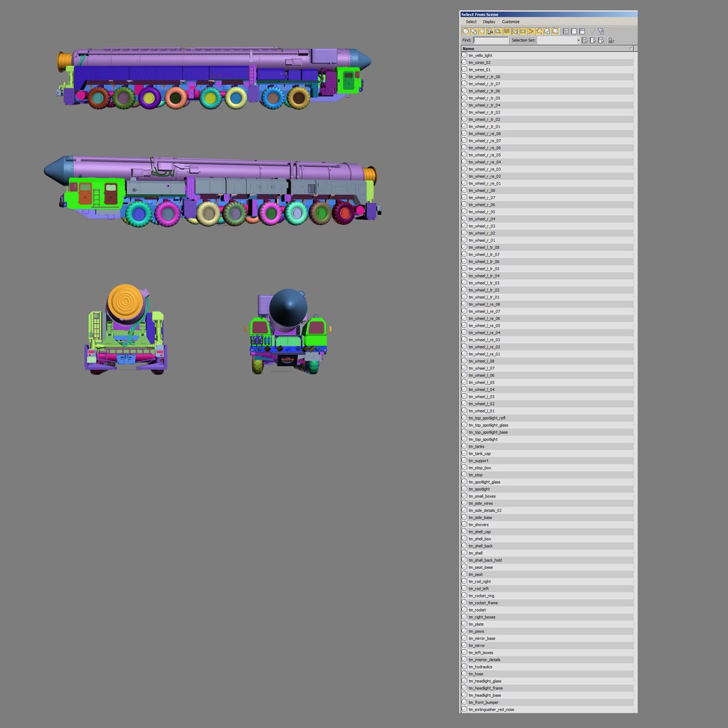This screenshot has height=728, width=728.
Task: Select the tm_headlight_glass list entry
Action: click(x=547, y=681)
